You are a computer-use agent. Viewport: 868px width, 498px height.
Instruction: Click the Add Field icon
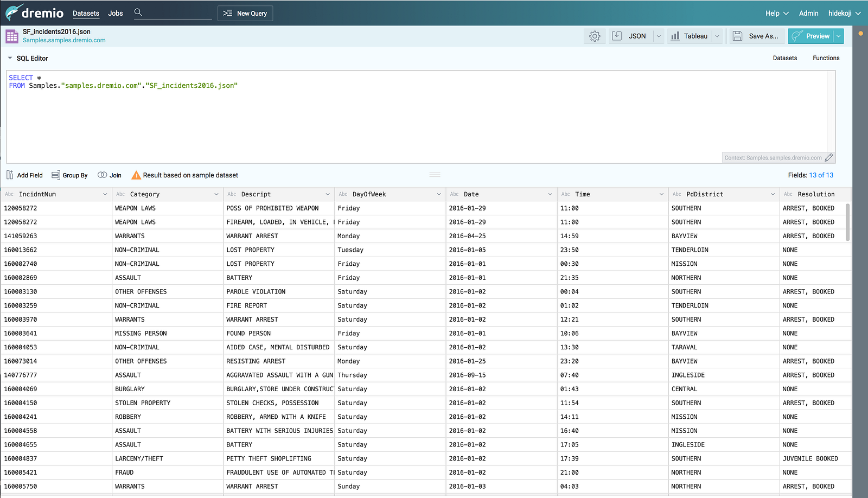10,175
